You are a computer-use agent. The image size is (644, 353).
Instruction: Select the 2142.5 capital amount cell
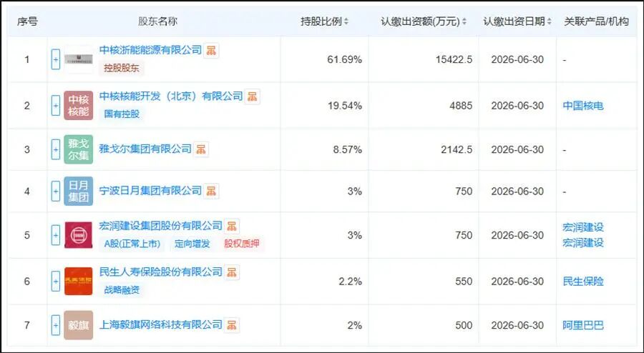coord(457,149)
